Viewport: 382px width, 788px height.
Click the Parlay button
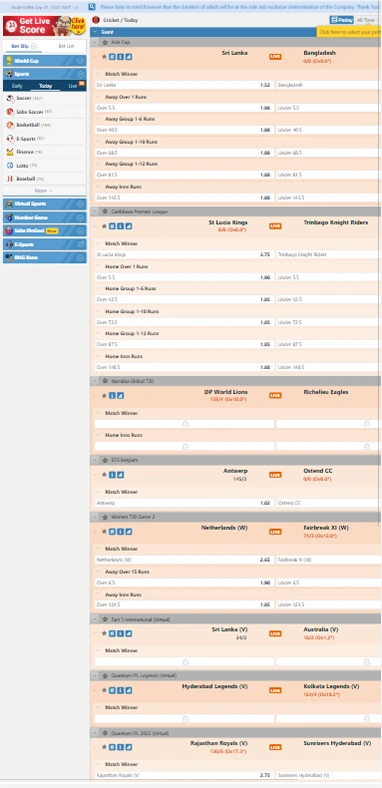click(x=342, y=20)
